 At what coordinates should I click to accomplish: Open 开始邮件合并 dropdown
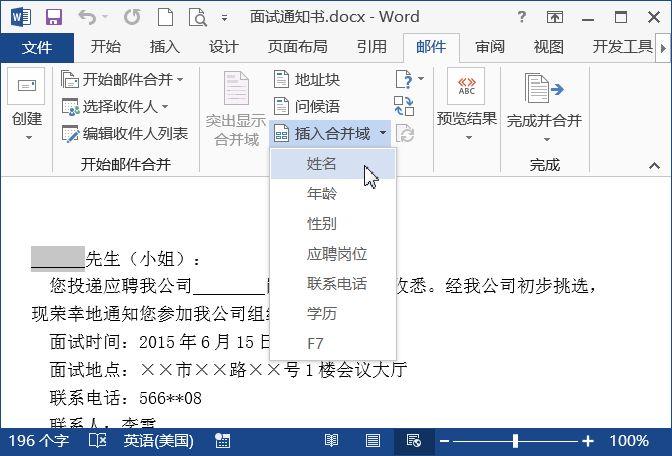(123, 80)
